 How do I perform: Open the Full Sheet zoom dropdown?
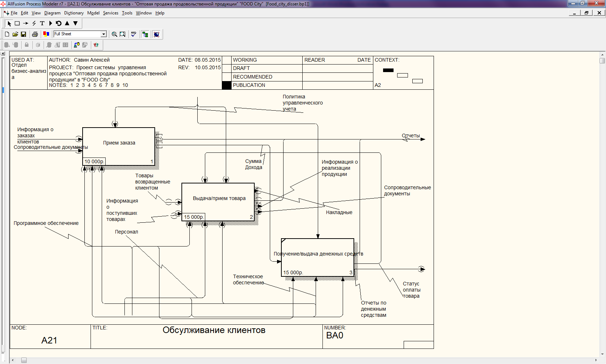point(104,34)
